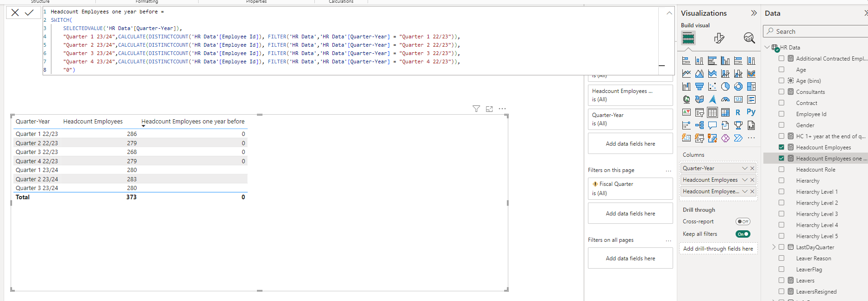The height and width of the screenshot is (301, 868).
Task: Sort by Headcount Employees one year before
Action: 193,121
